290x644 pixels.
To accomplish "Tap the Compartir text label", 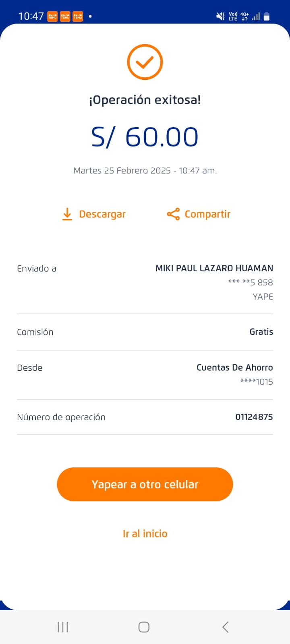I will (x=207, y=214).
